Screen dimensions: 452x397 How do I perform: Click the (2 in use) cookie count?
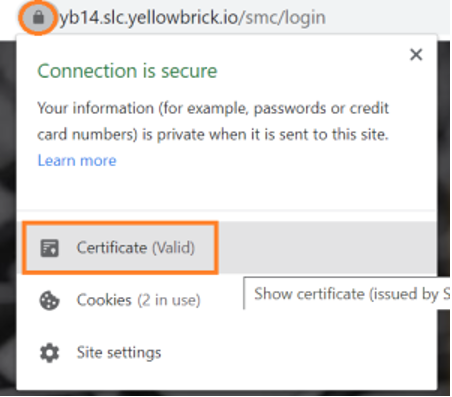click(169, 300)
